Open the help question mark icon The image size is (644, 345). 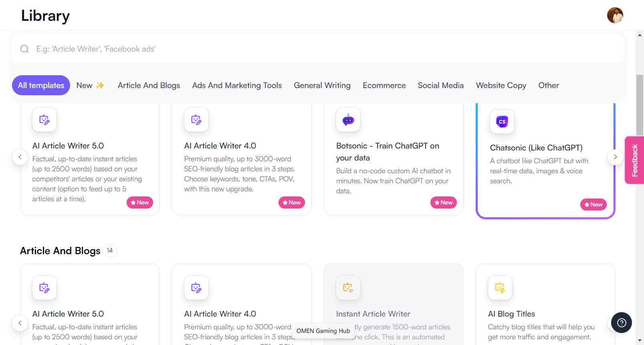621,323
